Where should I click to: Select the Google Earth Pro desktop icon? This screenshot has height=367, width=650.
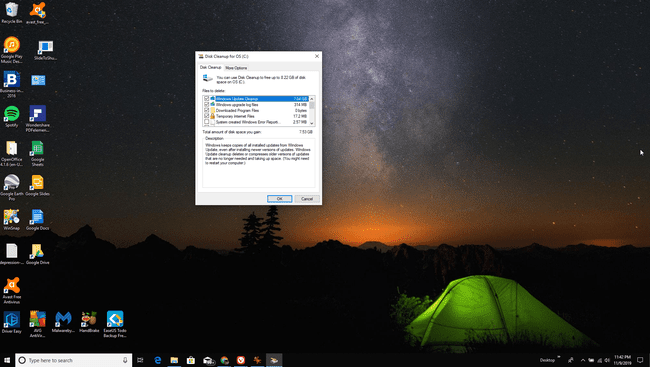click(x=12, y=187)
